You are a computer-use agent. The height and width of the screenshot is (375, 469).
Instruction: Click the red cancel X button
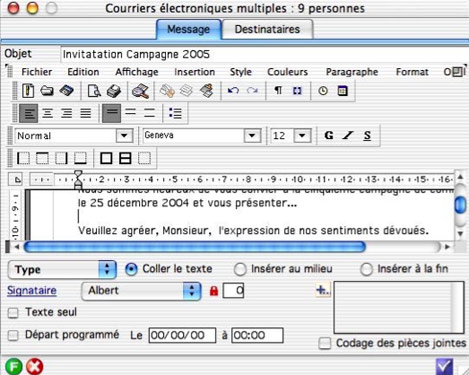35,366
